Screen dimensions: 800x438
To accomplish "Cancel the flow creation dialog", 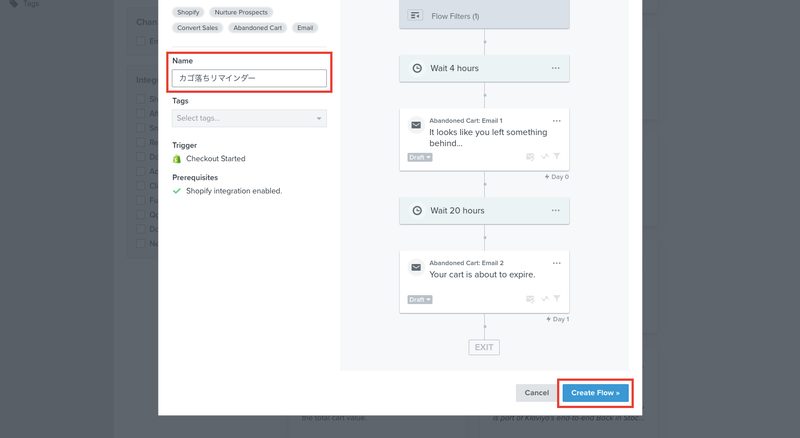I will click(x=536, y=393).
